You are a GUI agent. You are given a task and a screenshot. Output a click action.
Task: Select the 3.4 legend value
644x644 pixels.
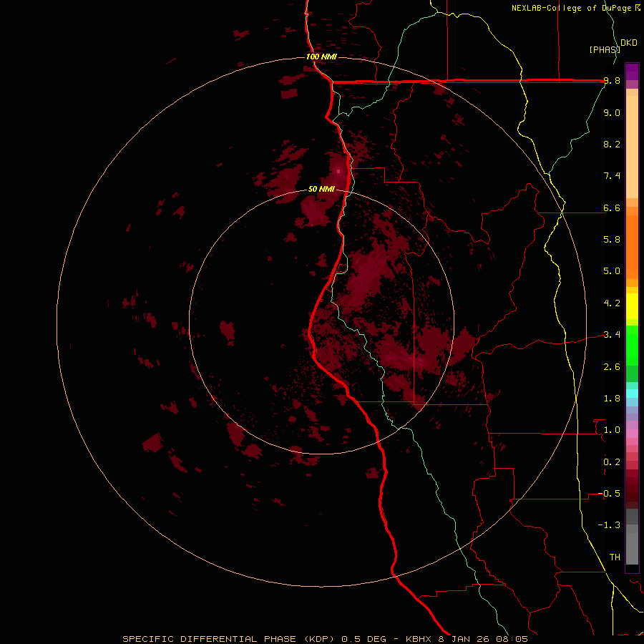tap(612, 335)
